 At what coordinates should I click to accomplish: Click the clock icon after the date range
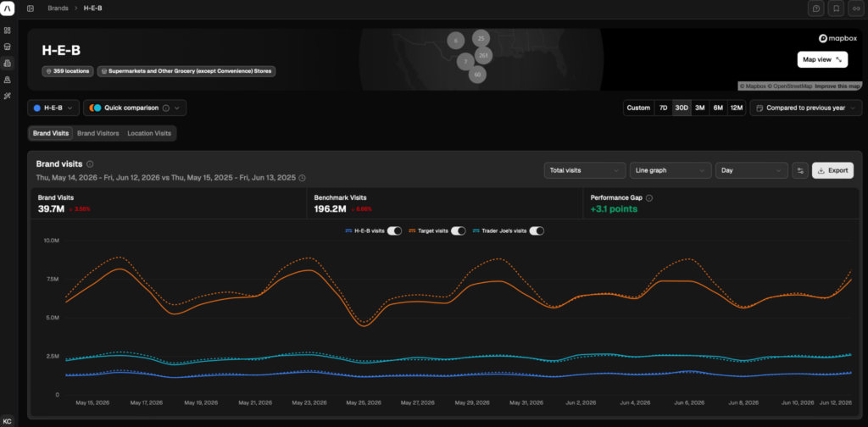(302, 178)
